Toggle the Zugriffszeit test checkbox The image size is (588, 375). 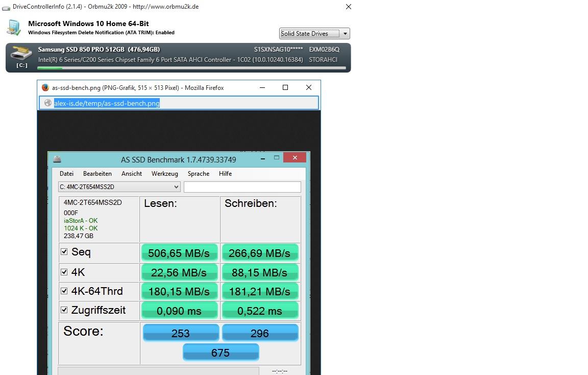[x=64, y=310]
